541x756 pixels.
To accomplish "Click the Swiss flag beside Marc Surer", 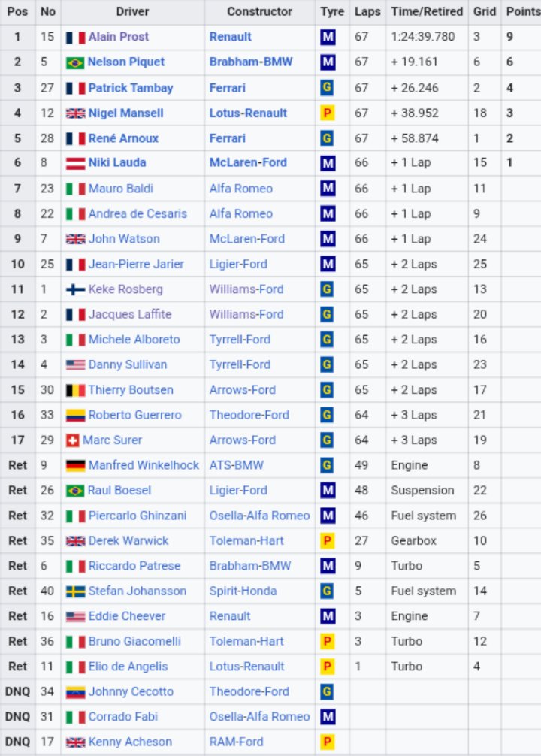I will coord(72,440).
